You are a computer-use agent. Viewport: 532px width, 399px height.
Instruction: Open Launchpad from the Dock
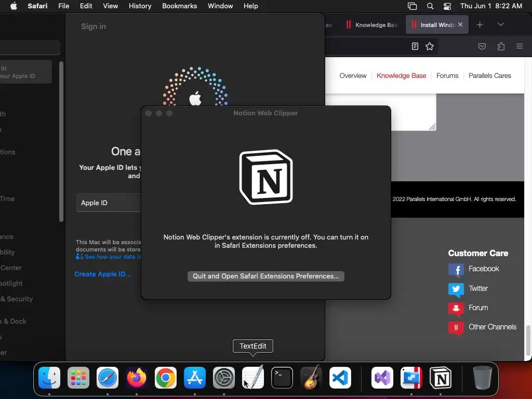(78, 377)
